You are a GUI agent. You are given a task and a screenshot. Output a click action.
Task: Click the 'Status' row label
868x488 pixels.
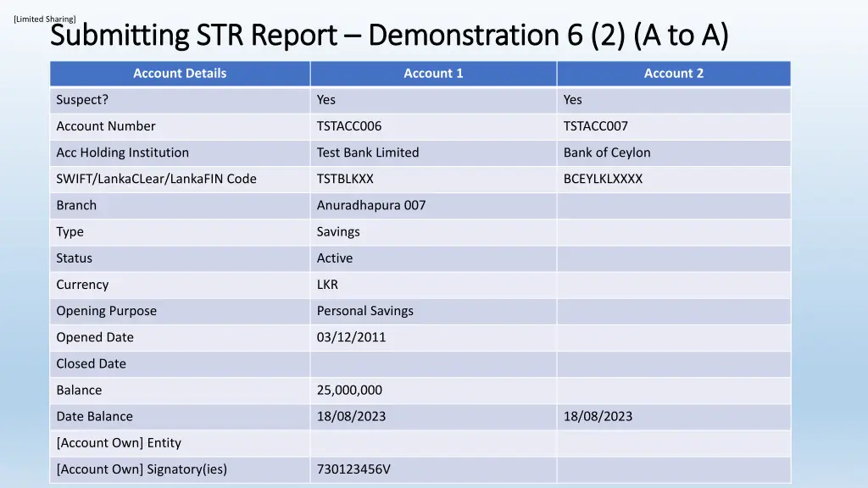pyautogui.click(x=75, y=258)
